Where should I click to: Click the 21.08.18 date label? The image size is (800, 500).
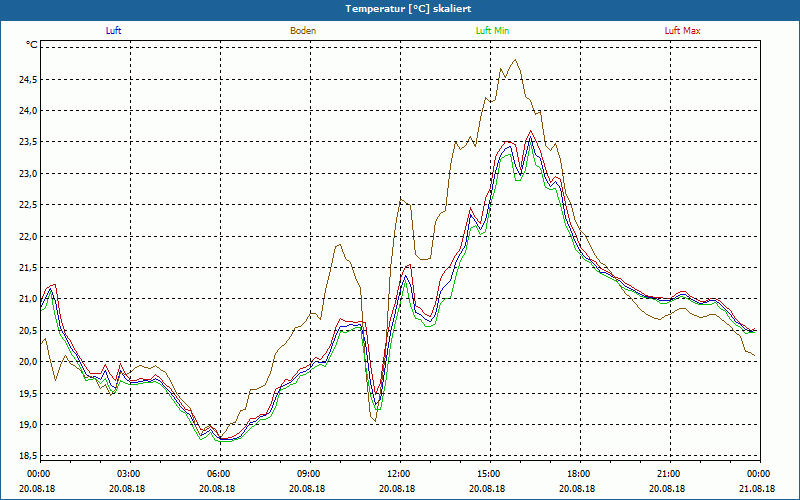click(x=757, y=488)
